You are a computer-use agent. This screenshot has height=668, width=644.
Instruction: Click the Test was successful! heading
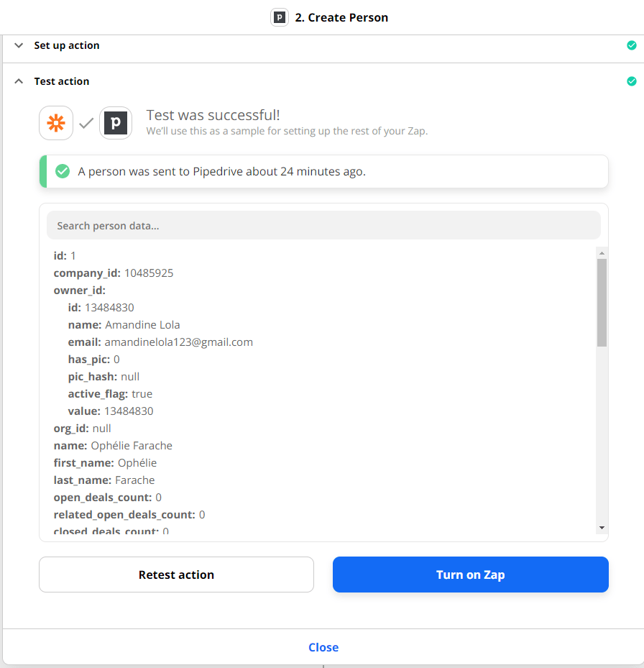click(213, 115)
